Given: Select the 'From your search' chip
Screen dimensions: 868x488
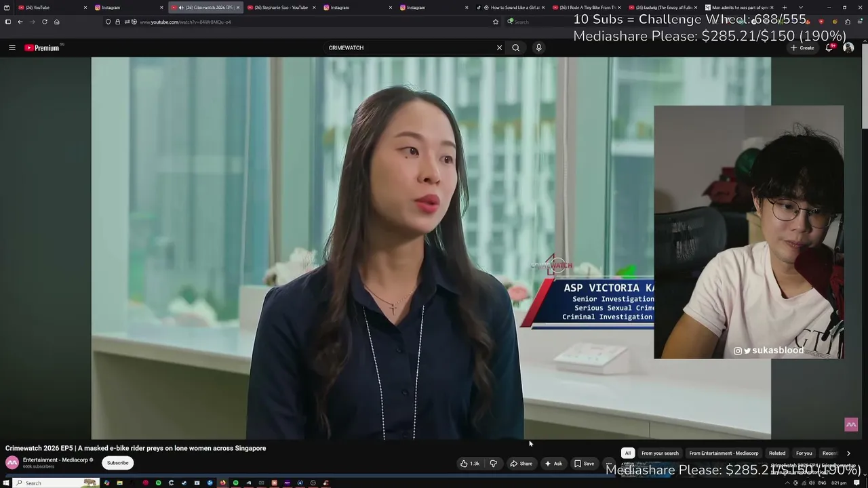Looking at the screenshot, I should click(x=660, y=453).
